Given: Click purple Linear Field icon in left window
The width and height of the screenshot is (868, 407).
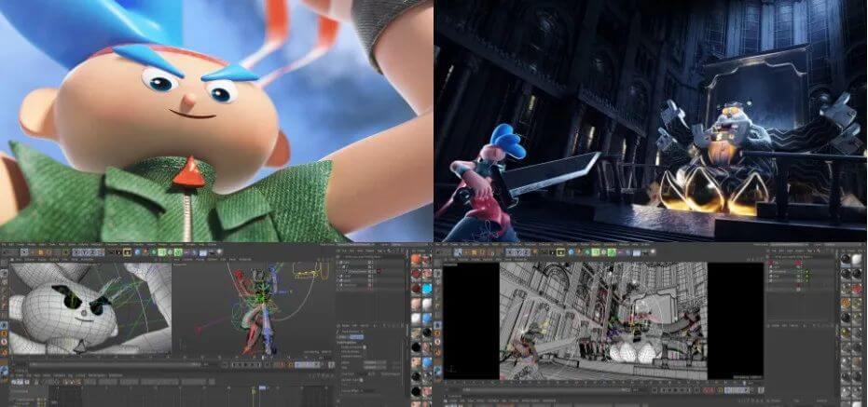Looking at the screenshot, I should point(186,252).
